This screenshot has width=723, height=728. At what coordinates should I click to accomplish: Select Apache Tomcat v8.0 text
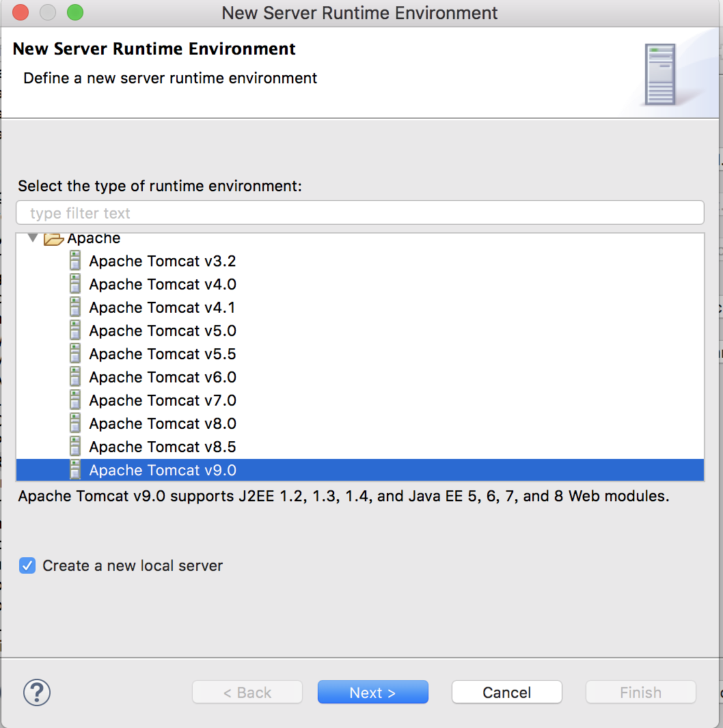163,423
